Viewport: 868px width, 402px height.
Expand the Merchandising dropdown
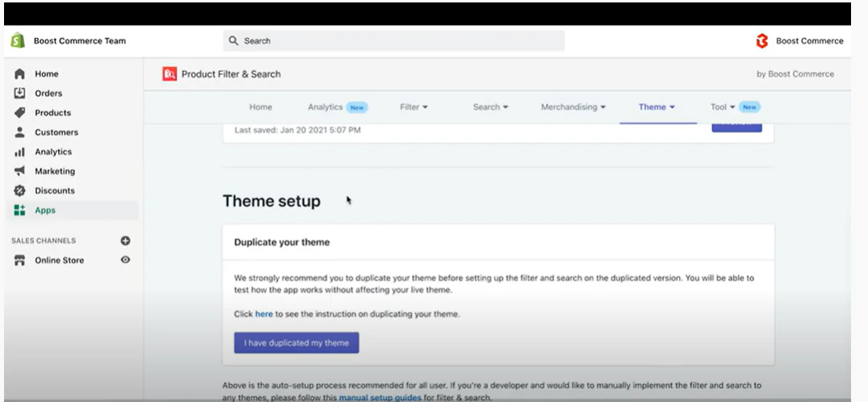(573, 107)
